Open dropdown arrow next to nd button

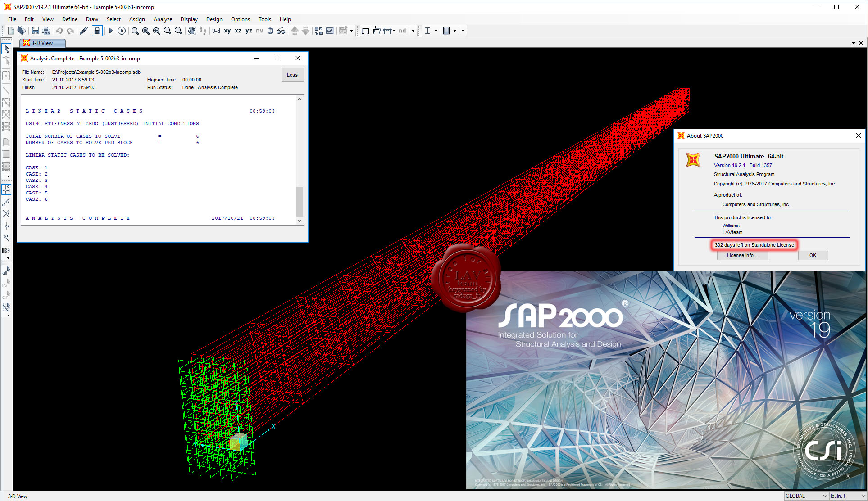(x=413, y=31)
